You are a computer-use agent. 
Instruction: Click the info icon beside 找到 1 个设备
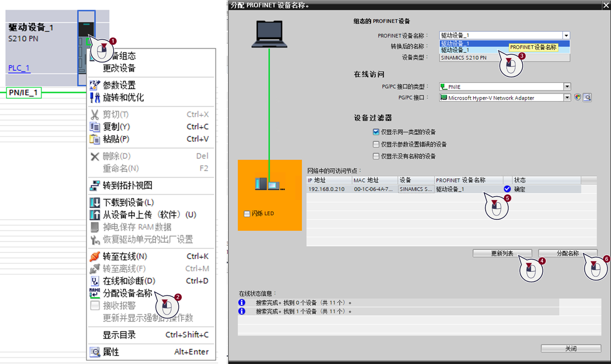[x=242, y=311]
